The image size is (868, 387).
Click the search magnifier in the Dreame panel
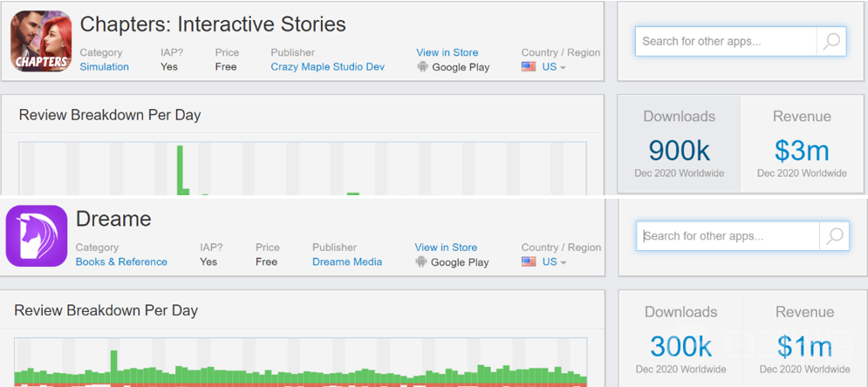coord(834,236)
